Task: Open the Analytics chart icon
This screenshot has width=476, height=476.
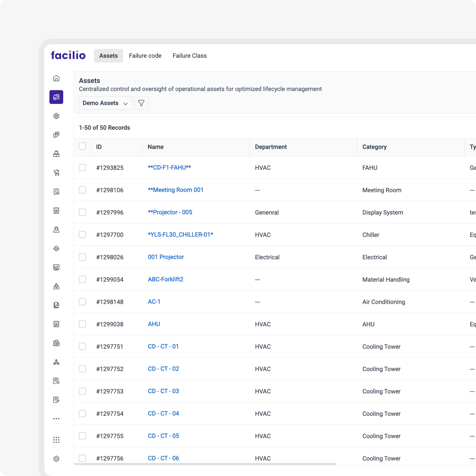Action: (57, 267)
